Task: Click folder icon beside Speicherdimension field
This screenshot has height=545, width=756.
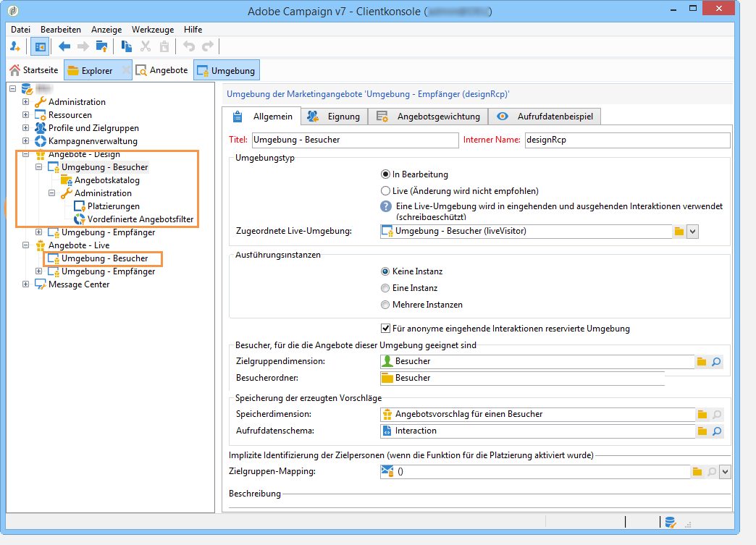Action: (x=702, y=415)
